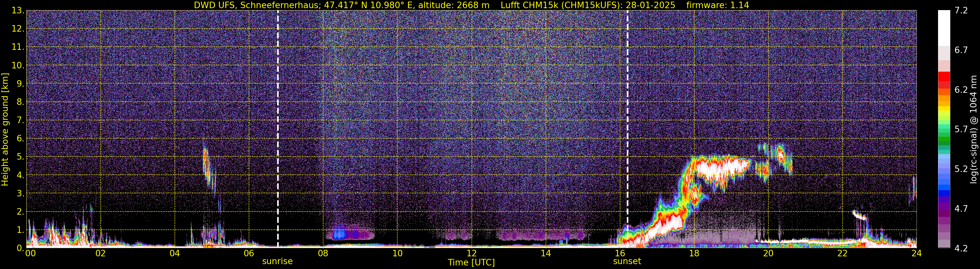Click the green band of the colorbar
980x269 pixels.
pyautogui.click(x=944, y=139)
